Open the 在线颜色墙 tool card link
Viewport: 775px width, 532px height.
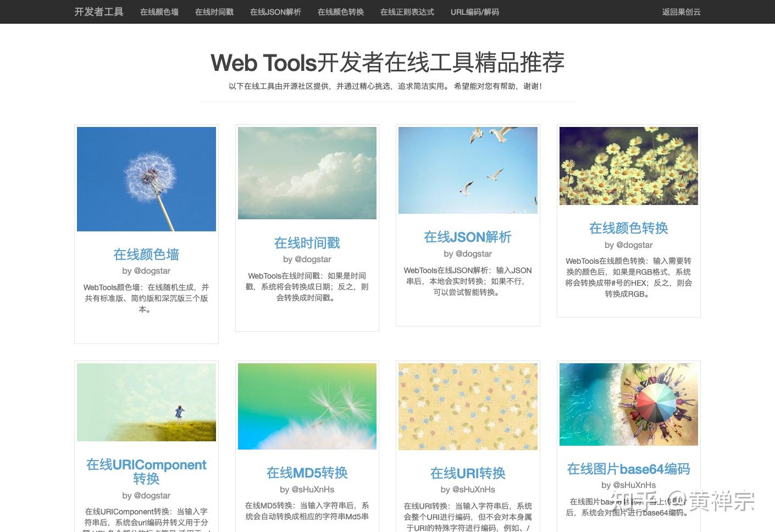(x=146, y=254)
